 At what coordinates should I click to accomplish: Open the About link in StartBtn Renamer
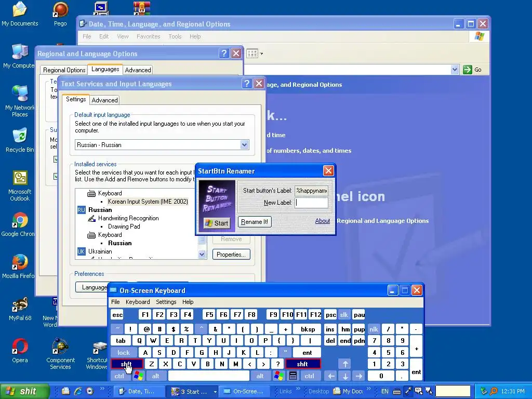tap(322, 221)
